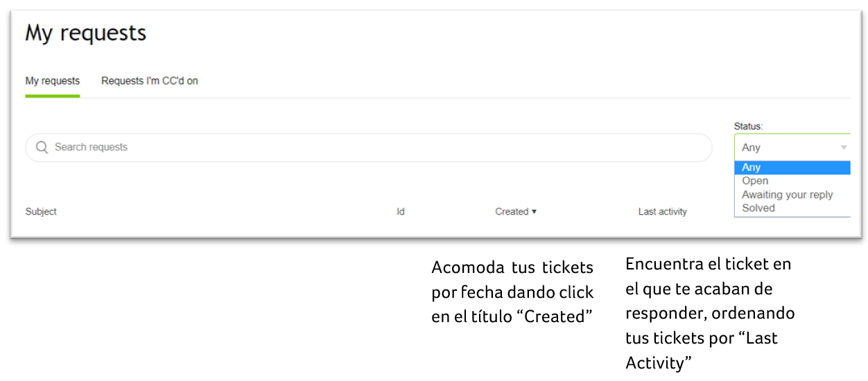The height and width of the screenshot is (381, 868).
Task: Click the Created column title
Action: [x=512, y=212]
